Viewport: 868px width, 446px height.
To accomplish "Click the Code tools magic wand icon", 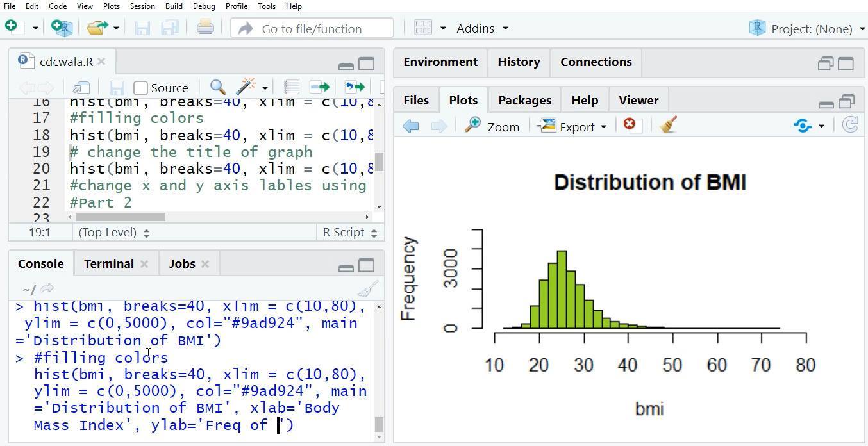I will pyautogui.click(x=246, y=87).
